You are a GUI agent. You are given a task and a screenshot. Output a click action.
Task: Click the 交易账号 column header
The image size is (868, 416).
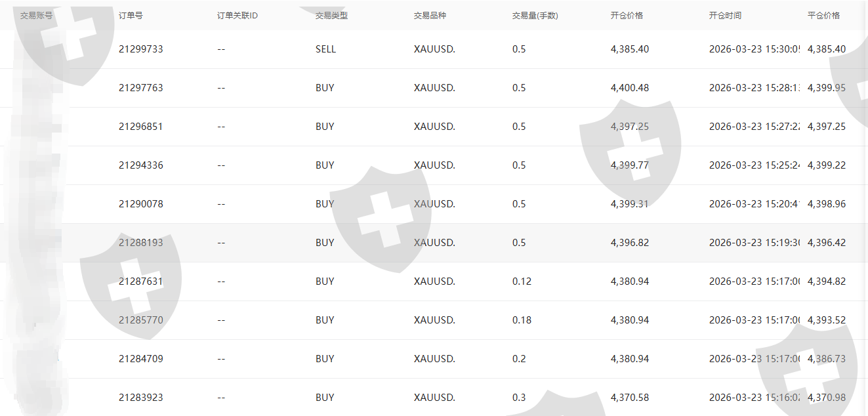click(36, 16)
